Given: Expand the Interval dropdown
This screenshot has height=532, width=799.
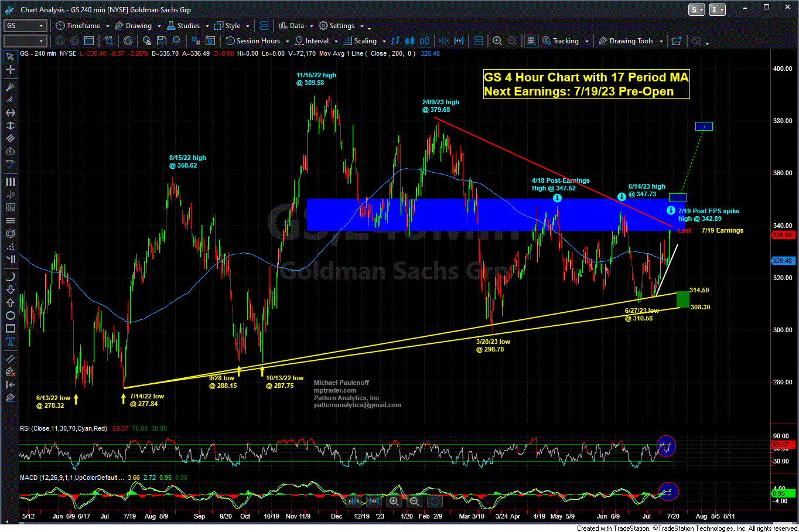Looking at the screenshot, I should 336,41.
